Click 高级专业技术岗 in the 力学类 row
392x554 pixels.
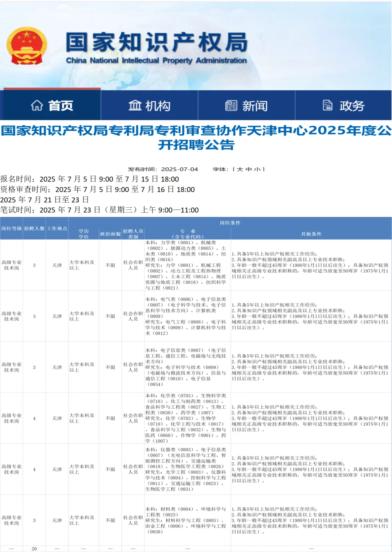click(12, 265)
